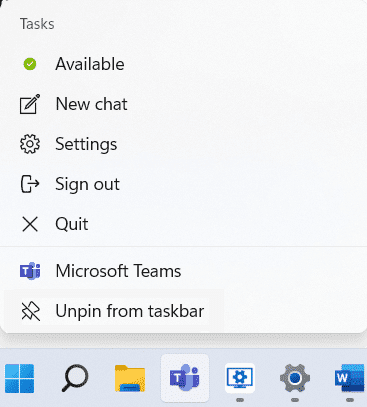367x407 pixels.
Task: Open the Windows Start menu
Action: (20, 378)
